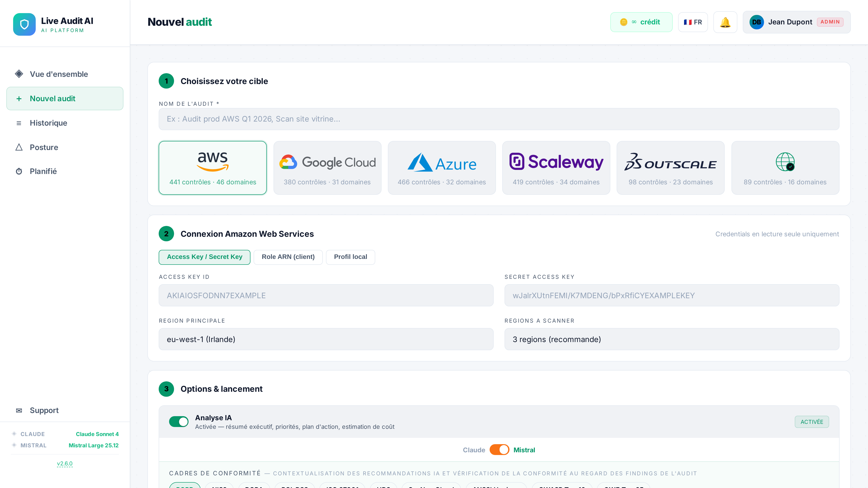Open Historique in the sidebar

(x=49, y=123)
